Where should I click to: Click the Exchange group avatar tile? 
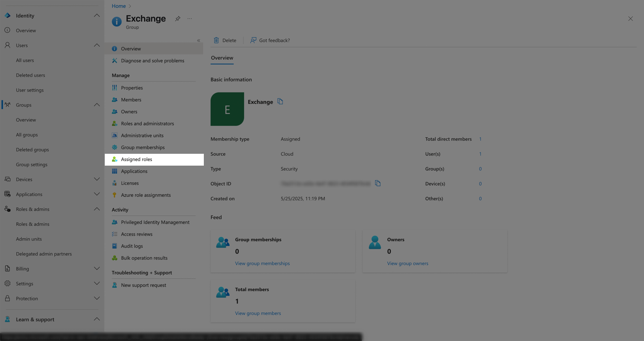(x=227, y=109)
